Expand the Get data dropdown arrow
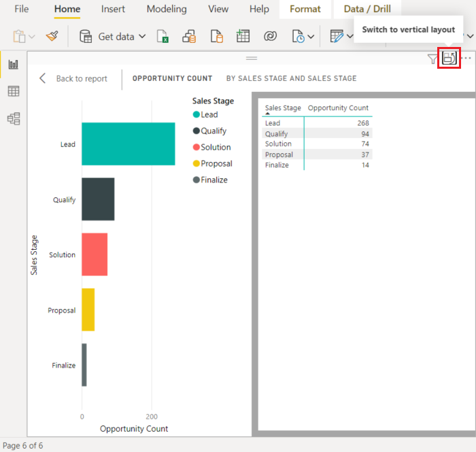 pyautogui.click(x=142, y=37)
